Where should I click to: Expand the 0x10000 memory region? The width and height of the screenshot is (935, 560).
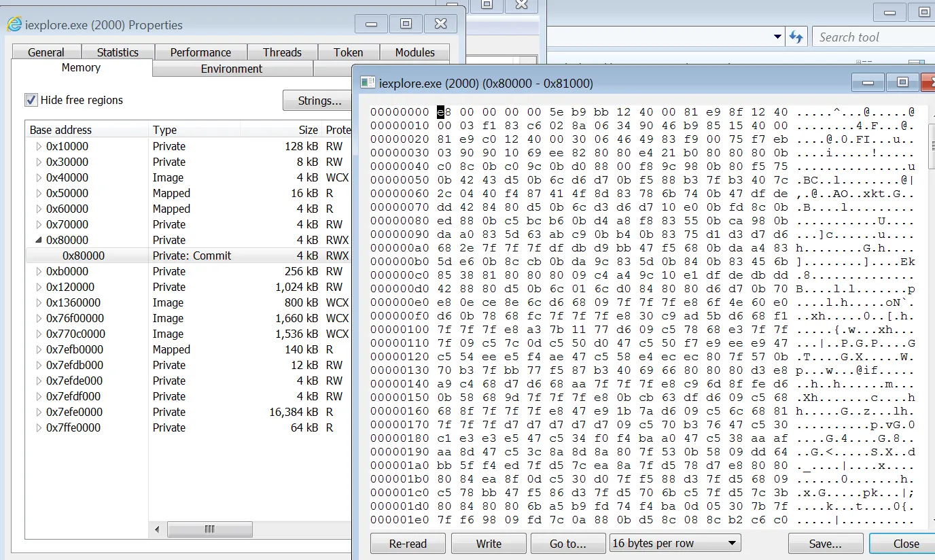pyautogui.click(x=38, y=146)
